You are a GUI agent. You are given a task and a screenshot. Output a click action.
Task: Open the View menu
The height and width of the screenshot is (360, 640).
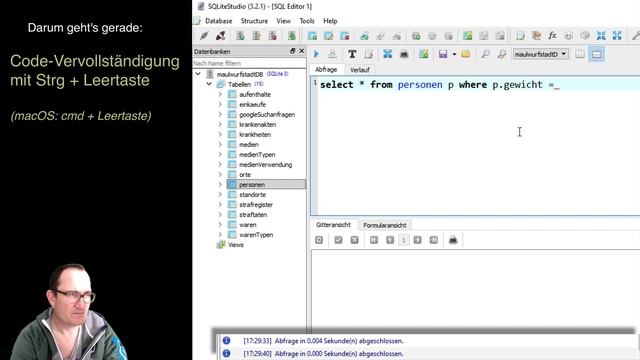coord(283,21)
